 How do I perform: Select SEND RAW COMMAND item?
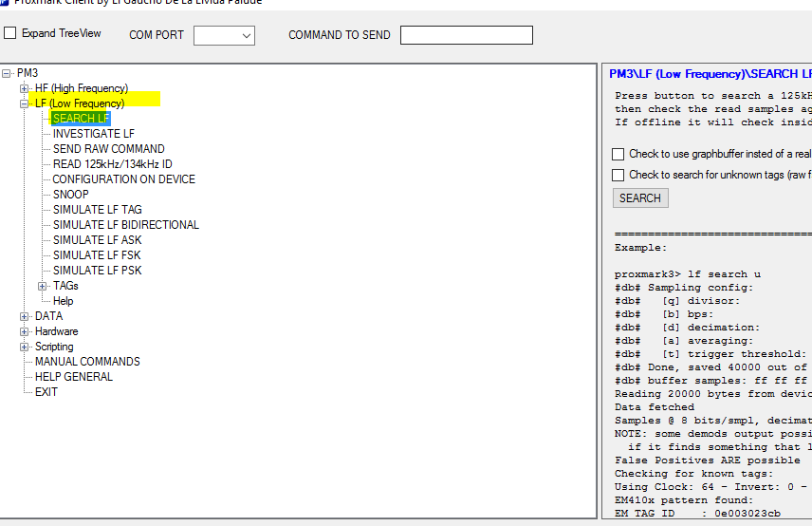(x=109, y=149)
